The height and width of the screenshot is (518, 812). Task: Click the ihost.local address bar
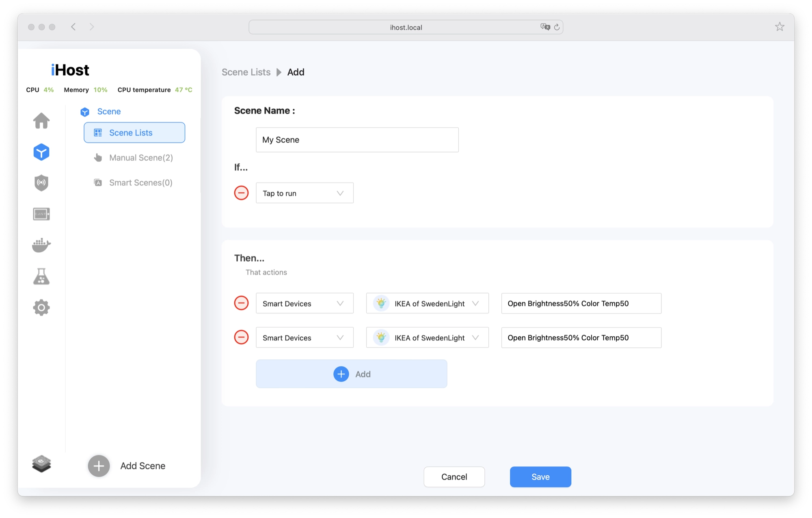[x=406, y=27]
